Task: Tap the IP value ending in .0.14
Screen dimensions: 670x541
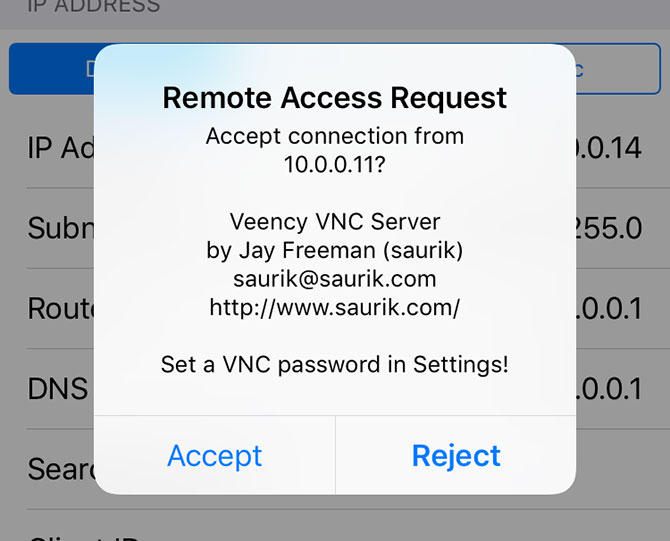Action: (609, 148)
